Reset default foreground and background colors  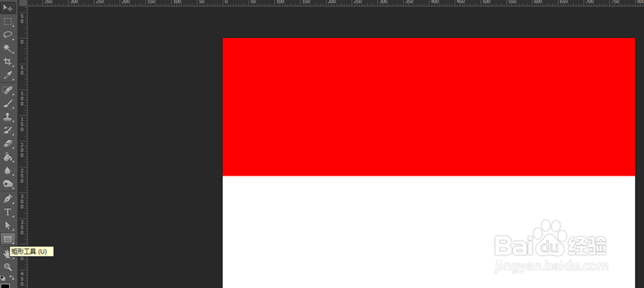pos(3,278)
